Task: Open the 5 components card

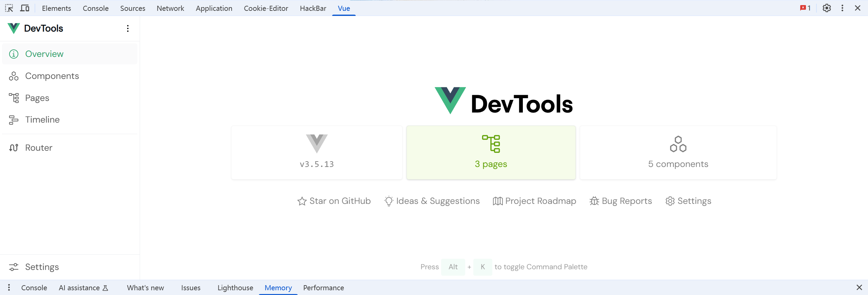Action: point(678,153)
